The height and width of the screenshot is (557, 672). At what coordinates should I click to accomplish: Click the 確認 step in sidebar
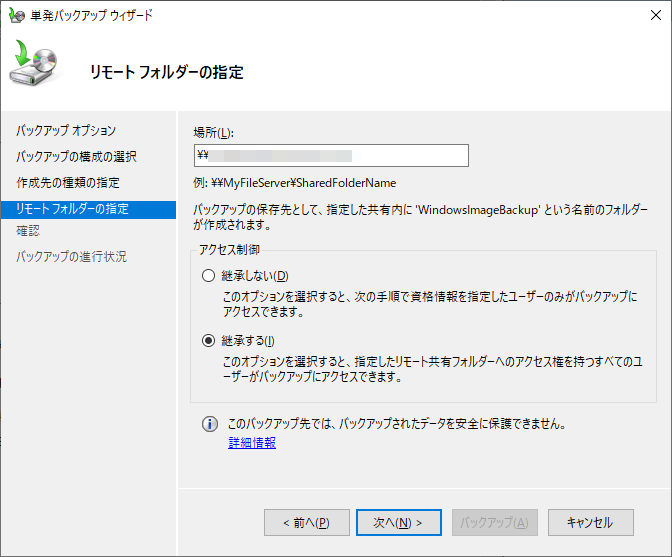pos(28,231)
